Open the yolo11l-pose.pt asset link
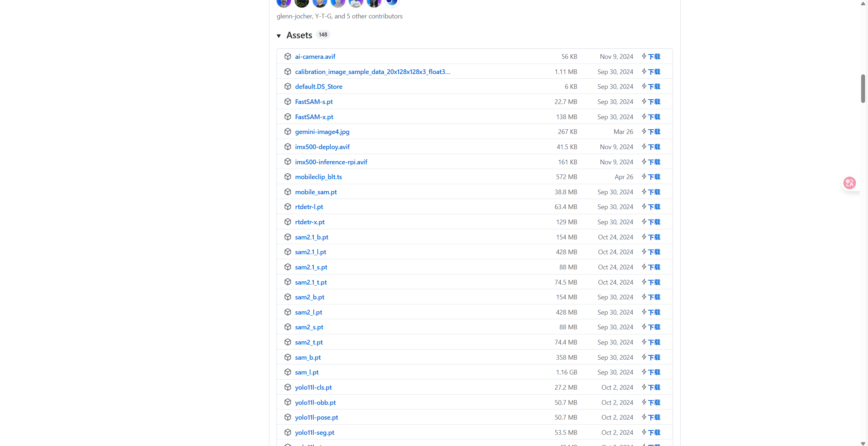This screenshot has width=868, height=446. (x=316, y=417)
